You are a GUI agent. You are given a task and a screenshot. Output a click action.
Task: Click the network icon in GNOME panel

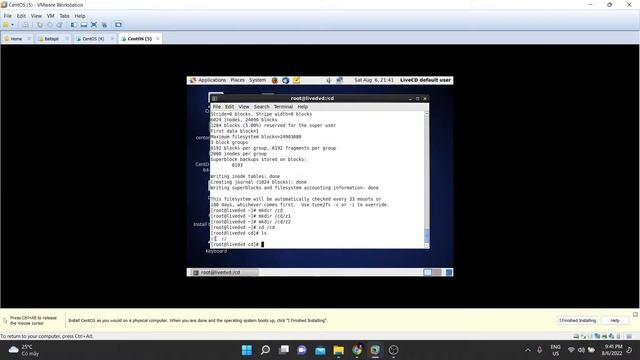pos(339,80)
